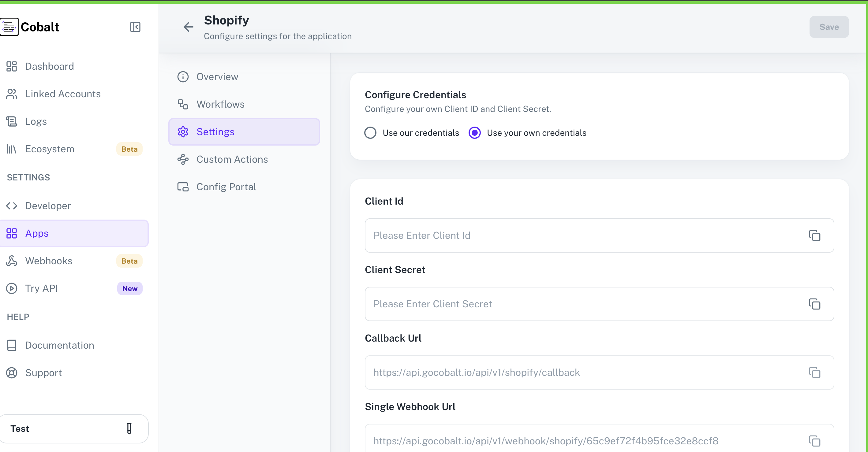Image resolution: width=868 pixels, height=452 pixels.
Task: Open the Config Portal tab
Action: pyautogui.click(x=226, y=187)
